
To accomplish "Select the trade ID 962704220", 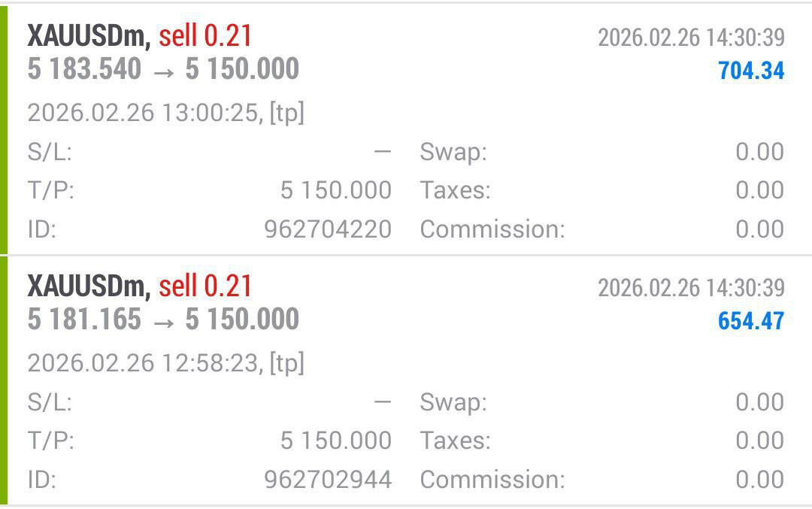I will [328, 229].
